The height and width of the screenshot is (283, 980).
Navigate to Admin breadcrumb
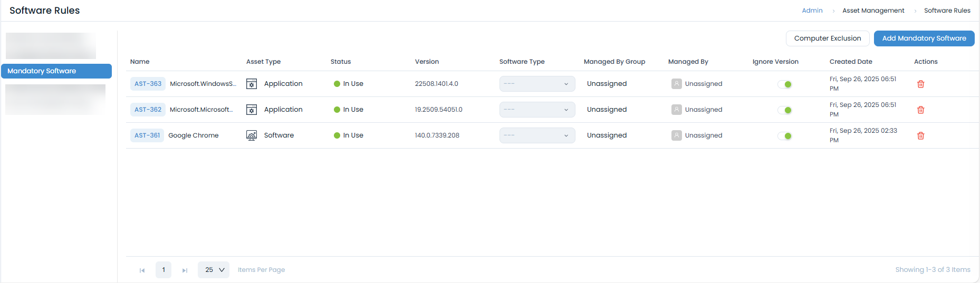[812, 11]
